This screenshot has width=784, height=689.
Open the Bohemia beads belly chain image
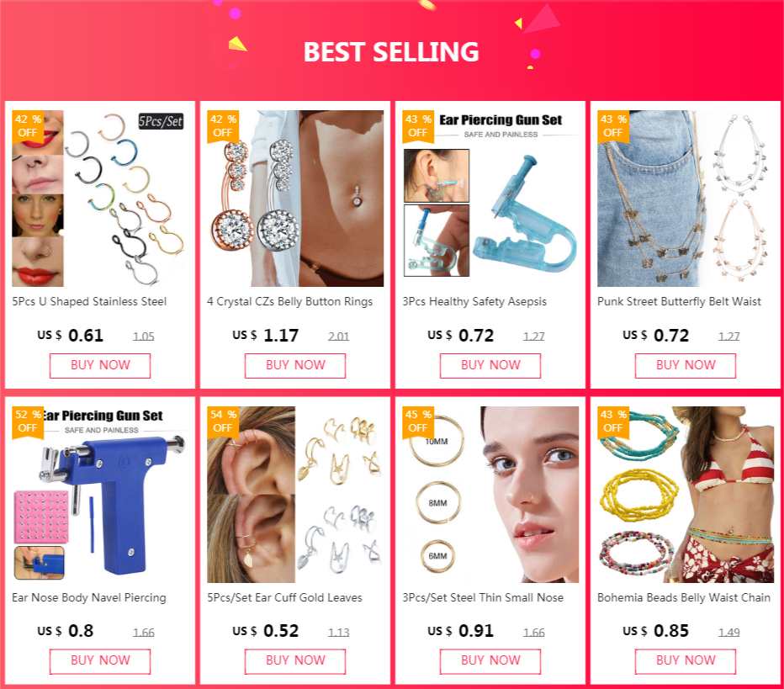(686, 495)
